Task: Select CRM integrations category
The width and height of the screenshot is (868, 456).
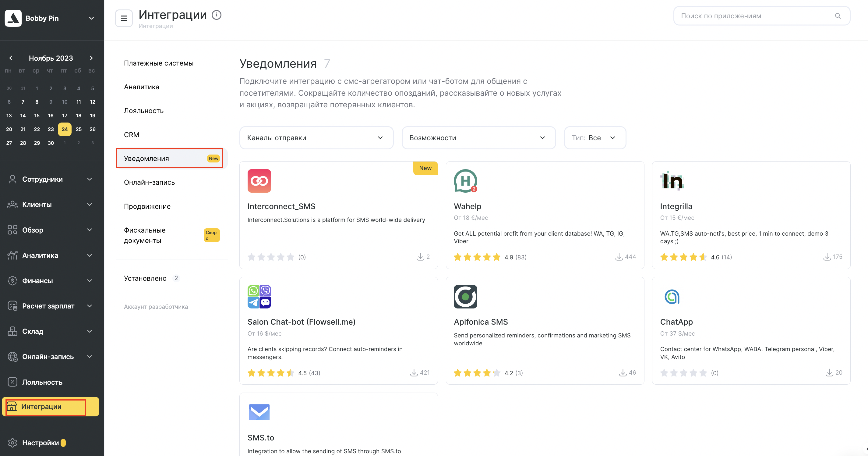Action: (172, 134)
